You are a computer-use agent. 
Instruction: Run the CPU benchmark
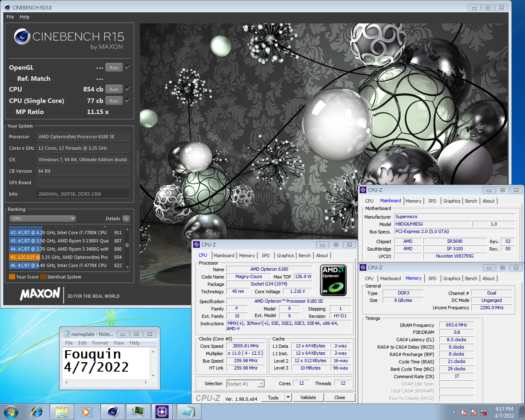114,89
